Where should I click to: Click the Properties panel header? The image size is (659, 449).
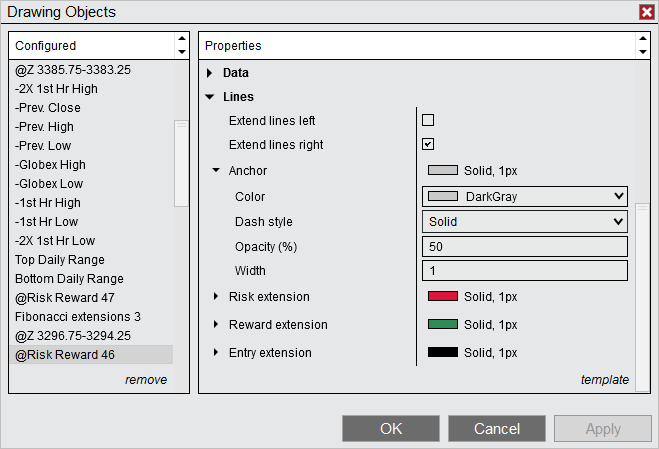pyautogui.click(x=417, y=45)
